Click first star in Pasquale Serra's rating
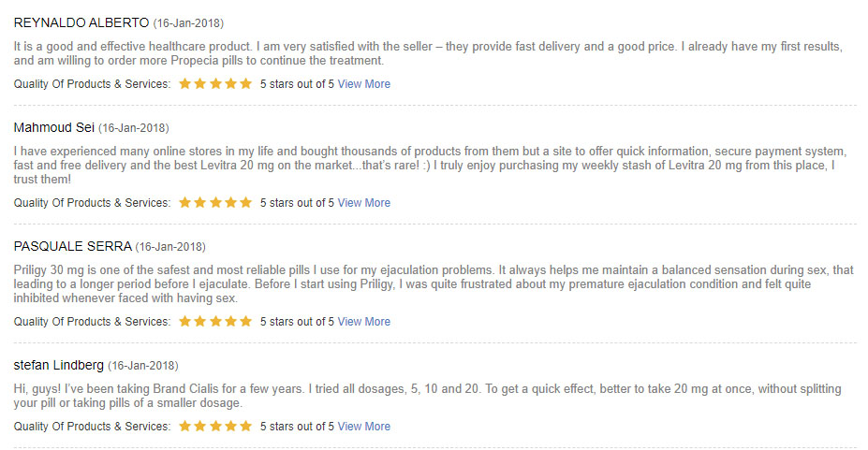 [184, 321]
